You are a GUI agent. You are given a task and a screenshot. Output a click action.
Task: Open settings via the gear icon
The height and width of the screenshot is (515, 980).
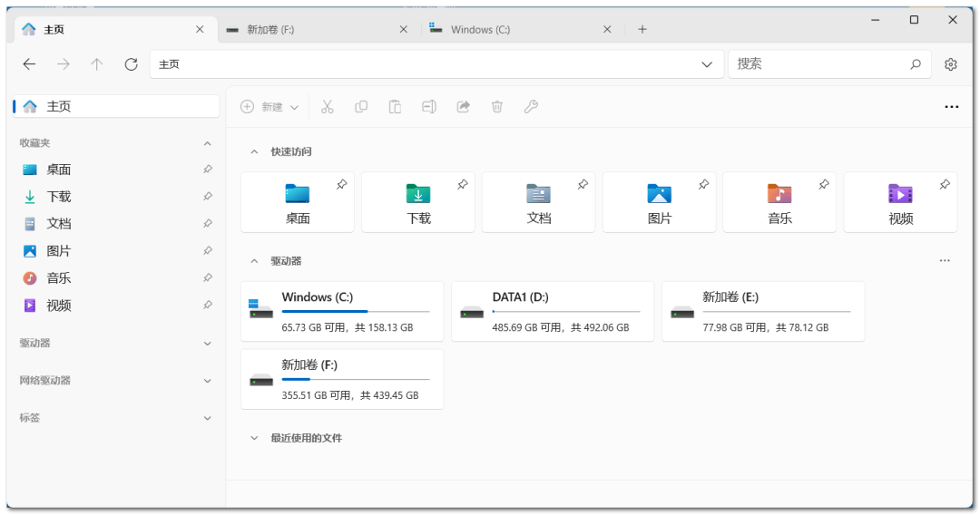[951, 64]
